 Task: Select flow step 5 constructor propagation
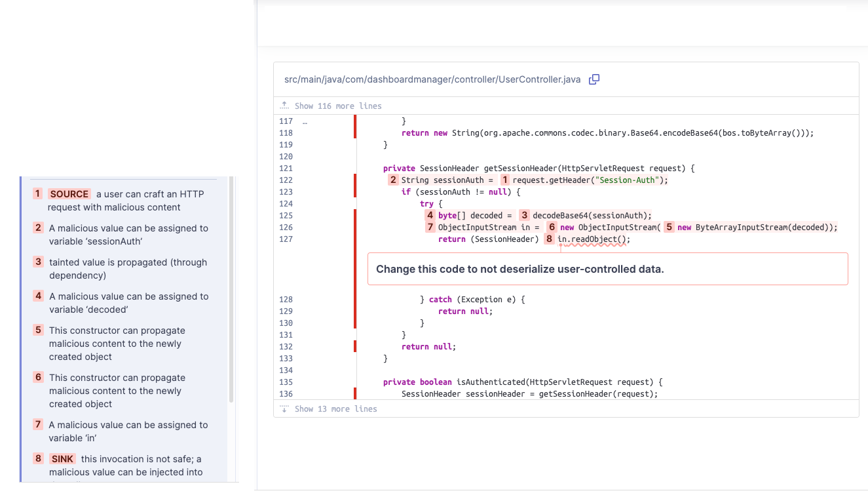[125, 344]
